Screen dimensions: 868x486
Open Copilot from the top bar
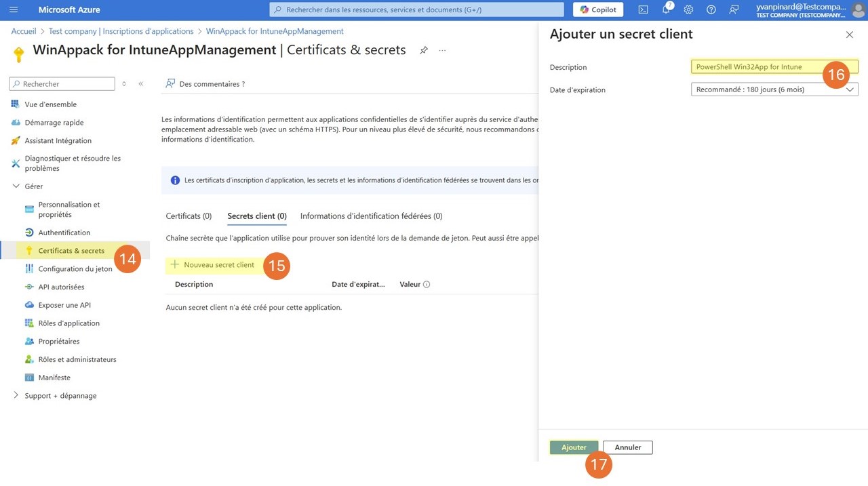pos(597,9)
